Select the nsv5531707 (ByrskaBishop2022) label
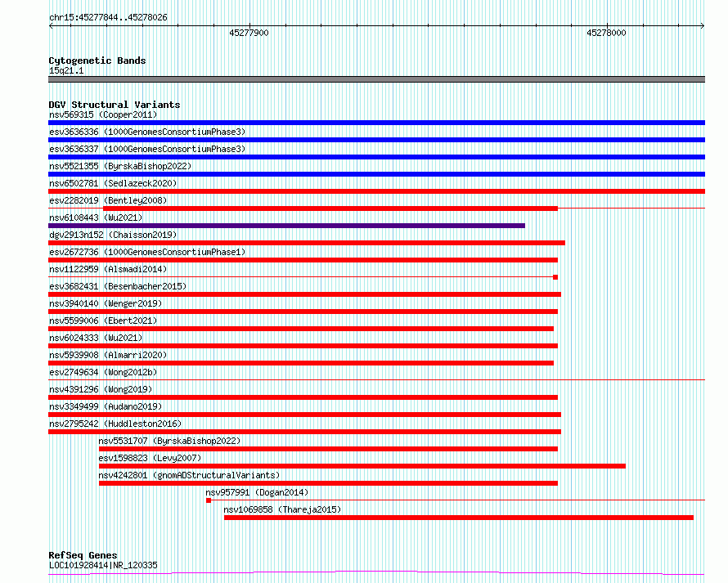The width and height of the screenshot is (728, 583). (x=169, y=441)
